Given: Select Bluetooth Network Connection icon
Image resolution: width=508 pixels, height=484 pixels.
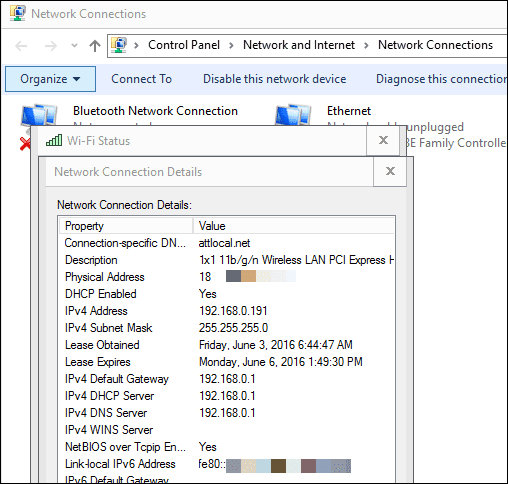Looking at the screenshot, I should (39, 115).
